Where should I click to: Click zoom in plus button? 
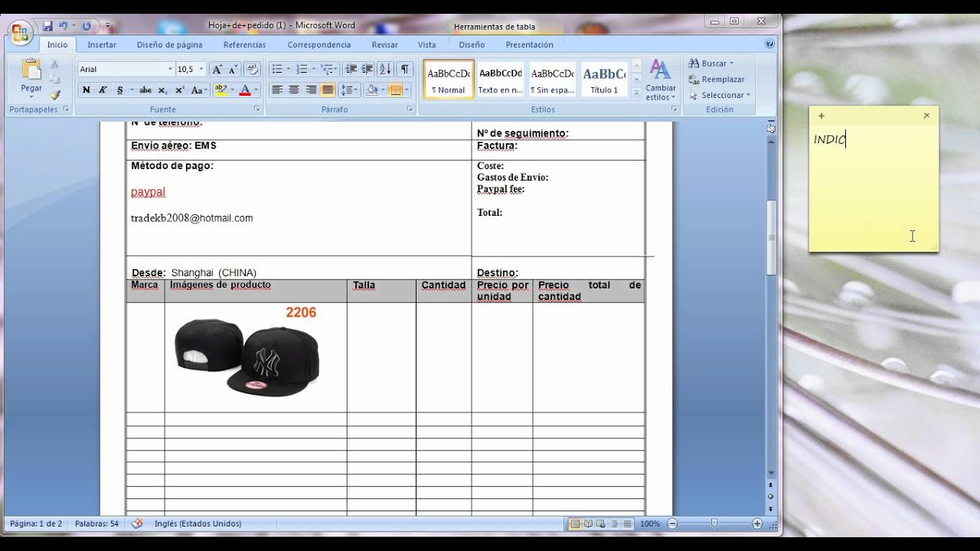click(x=757, y=523)
